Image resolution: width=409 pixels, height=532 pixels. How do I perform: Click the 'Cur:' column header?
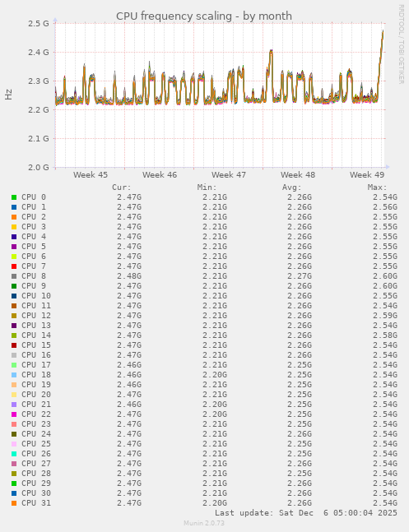click(x=122, y=187)
